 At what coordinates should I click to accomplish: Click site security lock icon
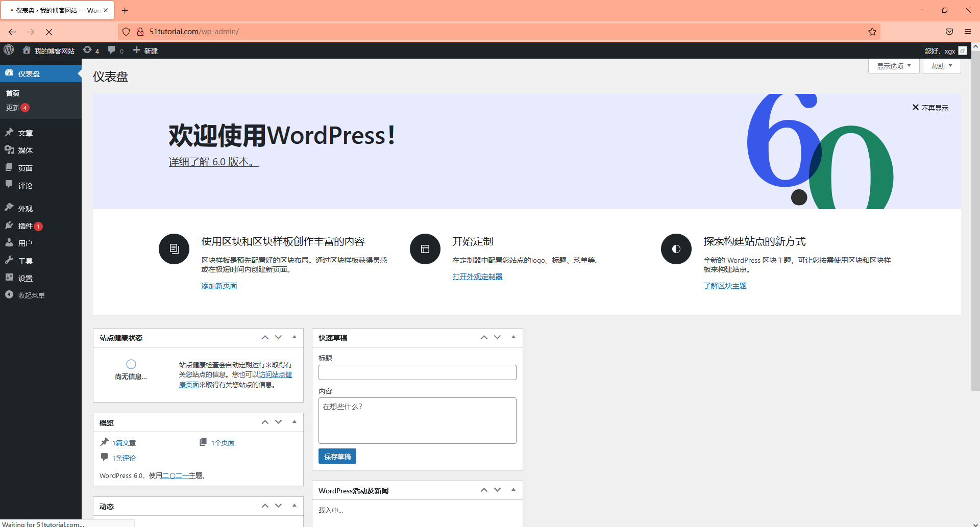coord(140,32)
